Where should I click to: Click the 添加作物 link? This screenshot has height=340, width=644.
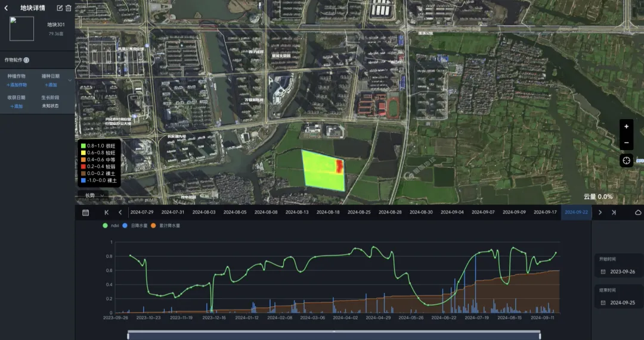coord(17,85)
